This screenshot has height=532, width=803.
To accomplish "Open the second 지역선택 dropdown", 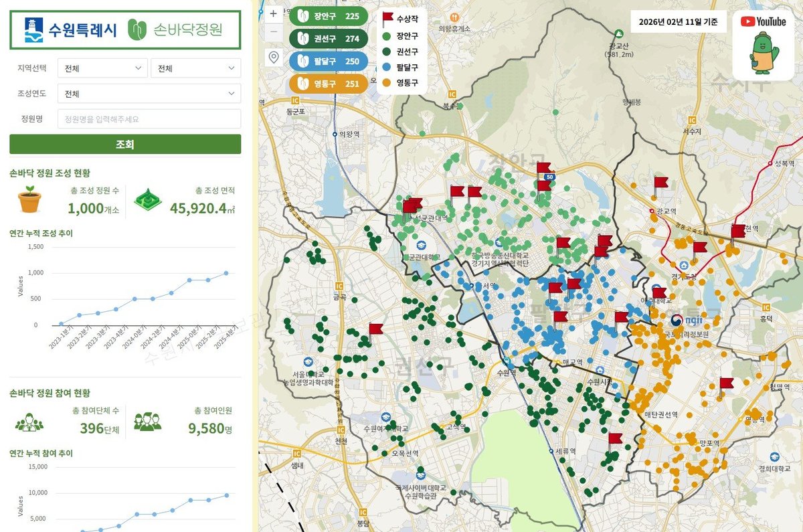I will (195, 68).
